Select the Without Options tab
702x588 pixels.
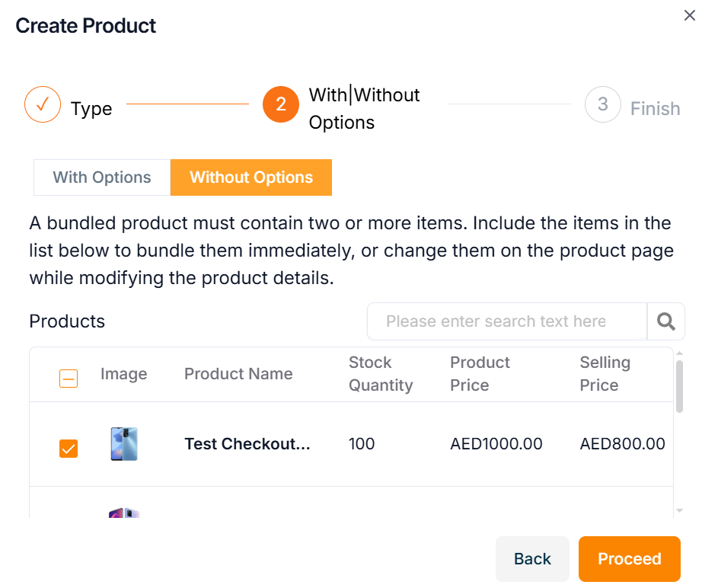251,177
